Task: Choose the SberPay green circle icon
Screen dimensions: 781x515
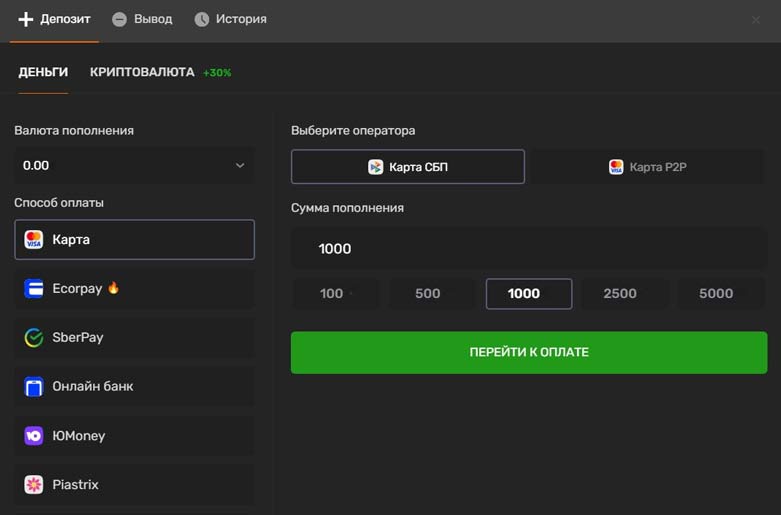Action: click(34, 338)
